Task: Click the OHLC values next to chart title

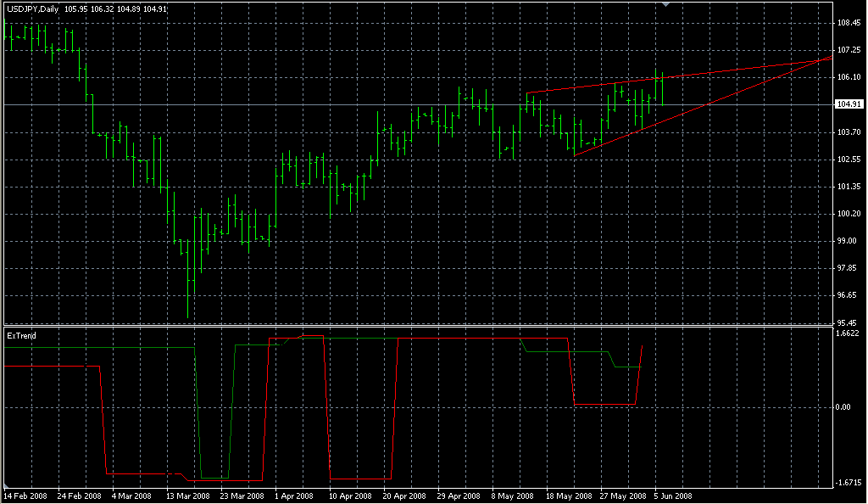Action: click(115, 8)
